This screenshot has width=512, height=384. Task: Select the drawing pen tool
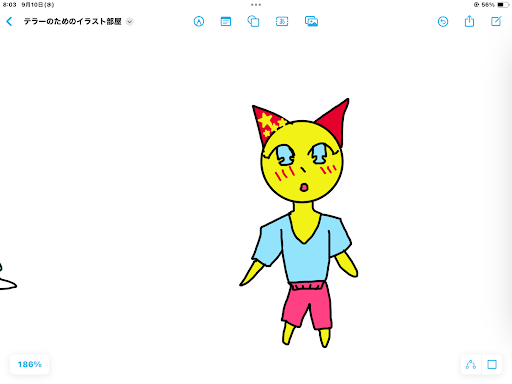199,22
